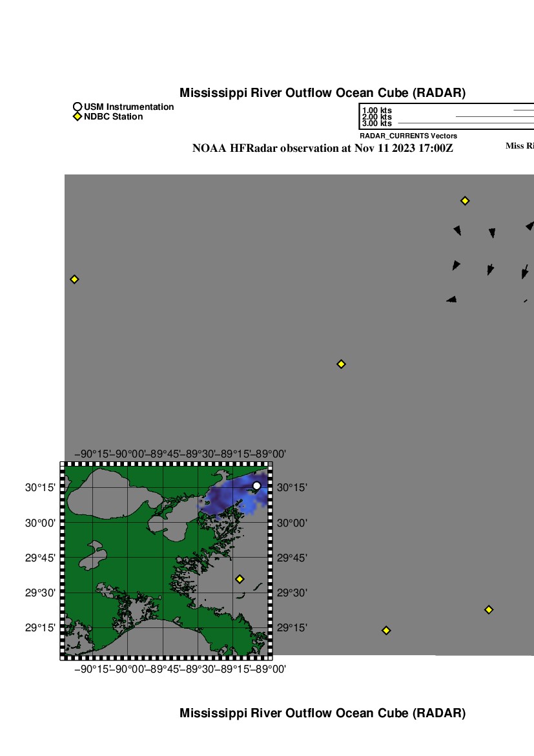Select NDBC station diamond at map's far left edge
The image size is (534, 756).
point(74,279)
